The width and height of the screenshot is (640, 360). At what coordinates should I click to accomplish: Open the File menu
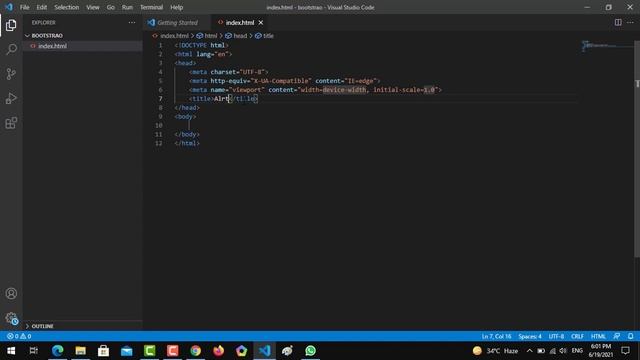pos(24,7)
